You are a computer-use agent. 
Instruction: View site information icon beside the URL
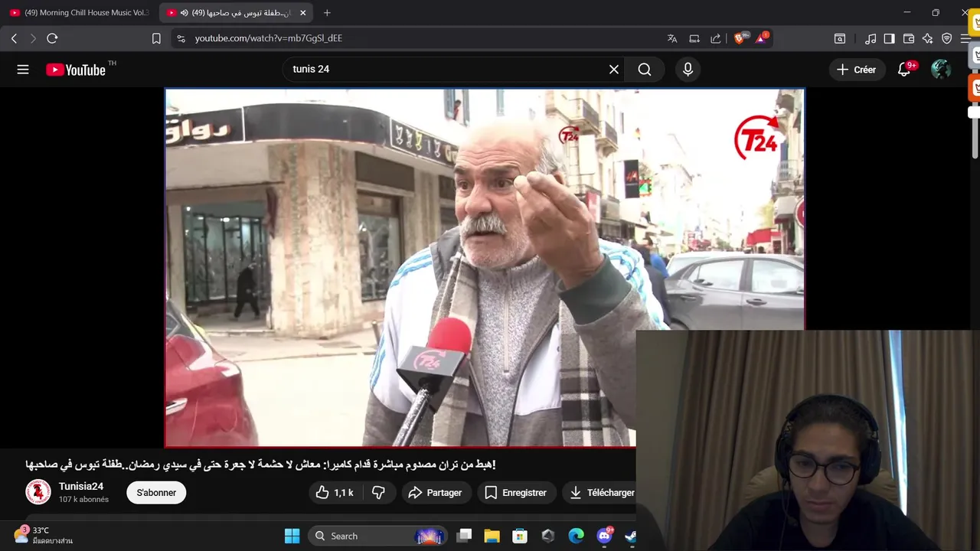(181, 38)
